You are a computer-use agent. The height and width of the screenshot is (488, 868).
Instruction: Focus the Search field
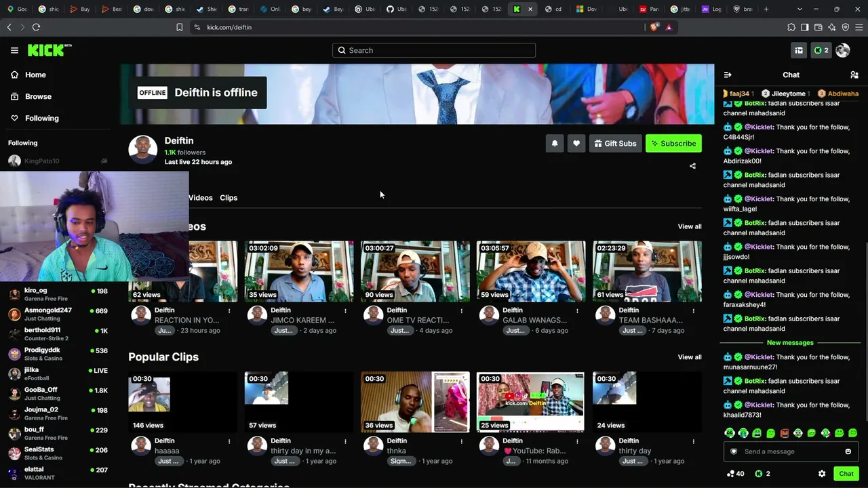pos(434,50)
